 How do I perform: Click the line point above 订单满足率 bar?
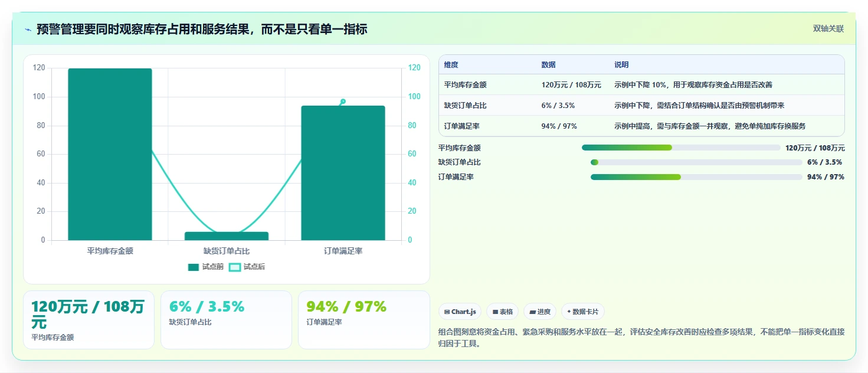[343, 102]
